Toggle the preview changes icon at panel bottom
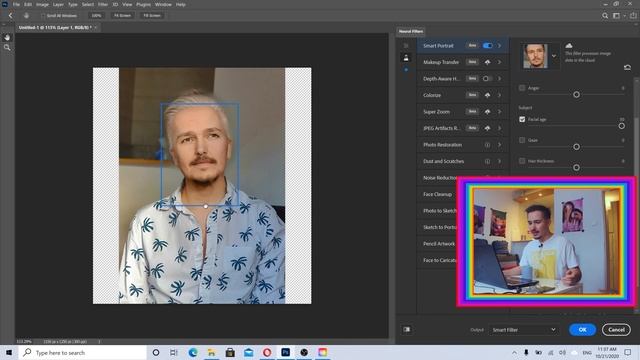640x360 pixels. click(407, 329)
